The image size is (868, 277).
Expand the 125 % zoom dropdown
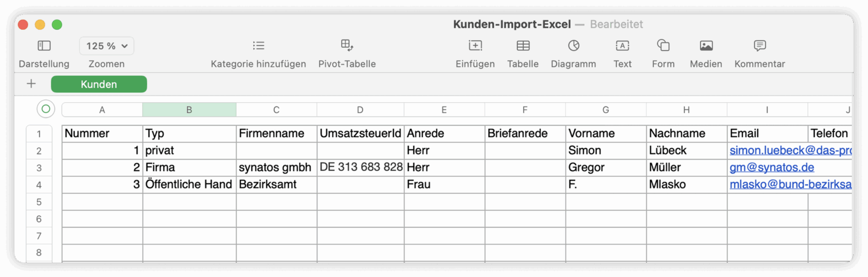click(107, 46)
